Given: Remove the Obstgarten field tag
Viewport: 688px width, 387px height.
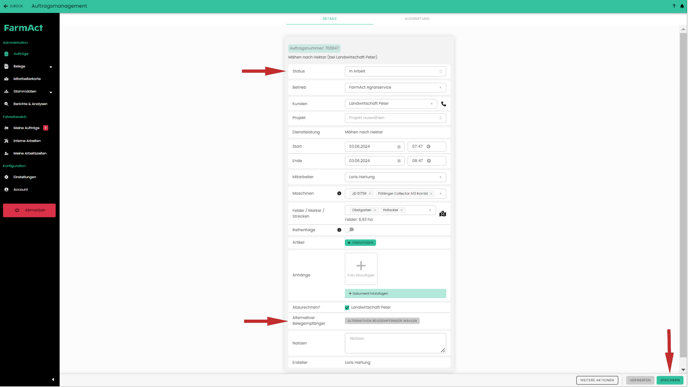Looking at the screenshot, I should coord(375,210).
